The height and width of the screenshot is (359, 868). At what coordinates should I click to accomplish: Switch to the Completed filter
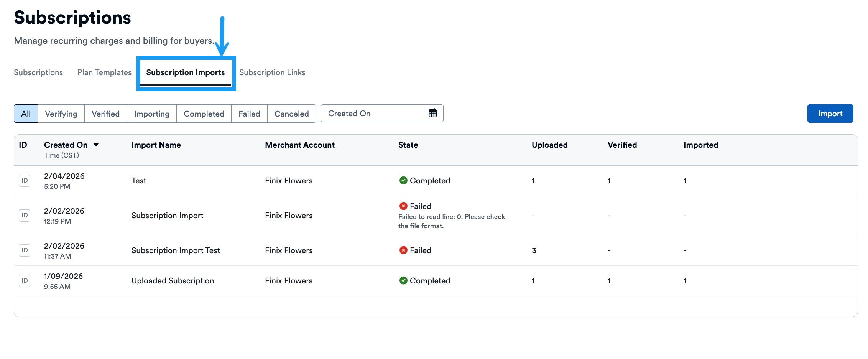point(204,114)
